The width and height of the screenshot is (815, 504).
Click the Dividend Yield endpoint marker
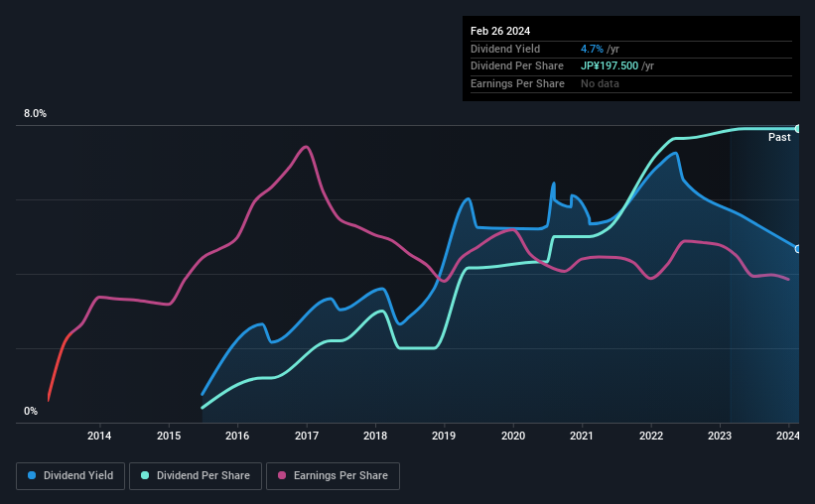(x=798, y=249)
